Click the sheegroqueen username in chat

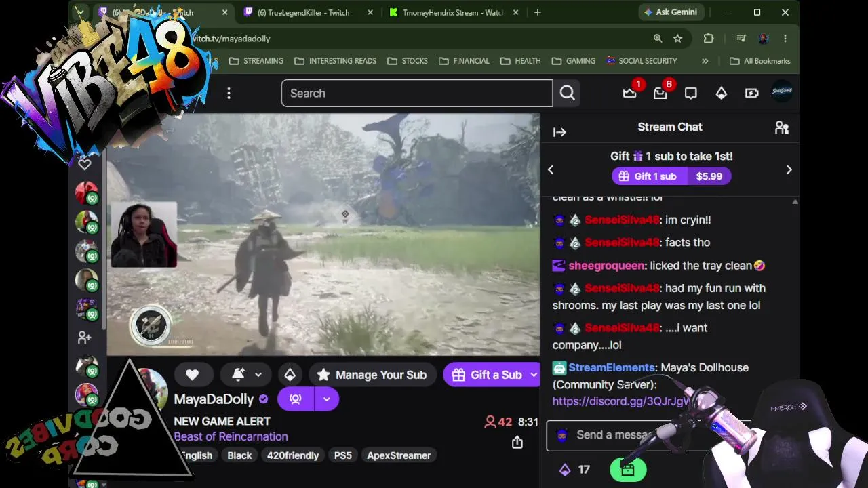pyautogui.click(x=607, y=266)
